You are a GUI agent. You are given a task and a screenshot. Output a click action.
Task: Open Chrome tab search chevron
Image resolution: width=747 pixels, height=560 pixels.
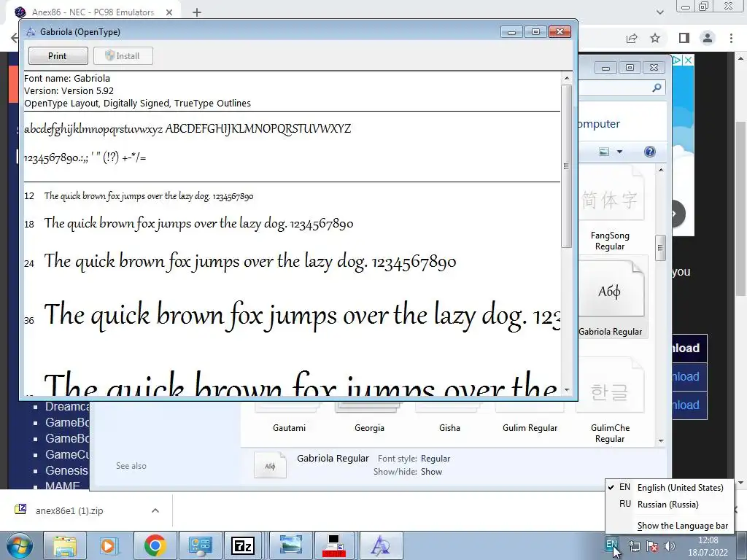click(659, 12)
